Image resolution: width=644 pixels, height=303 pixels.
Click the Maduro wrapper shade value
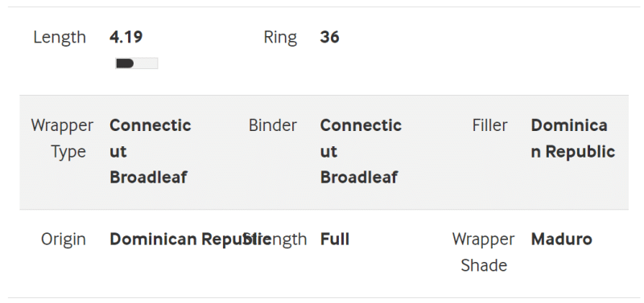click(561, 240)
